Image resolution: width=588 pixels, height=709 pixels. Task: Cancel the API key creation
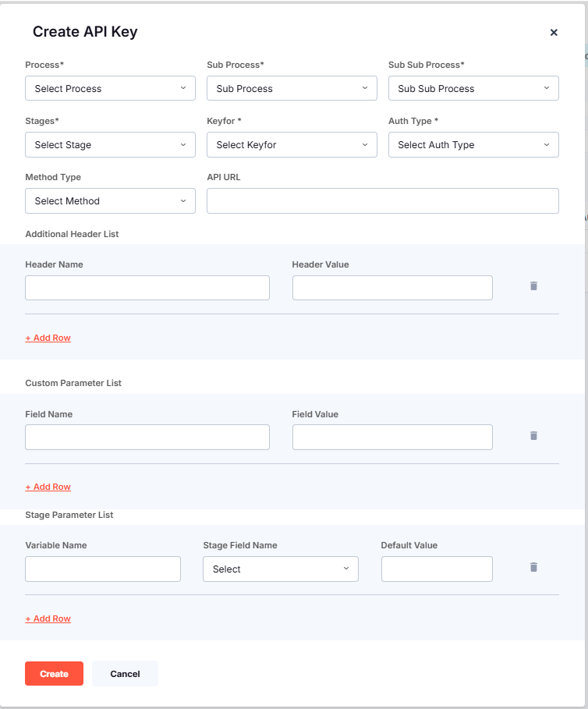click(125, 673)
